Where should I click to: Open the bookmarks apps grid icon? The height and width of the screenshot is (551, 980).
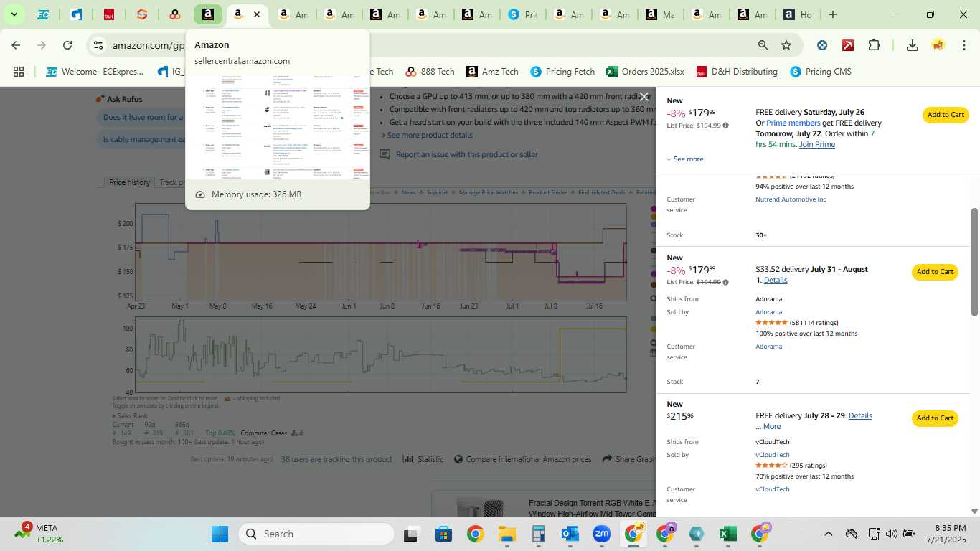[x=19, y=72]
